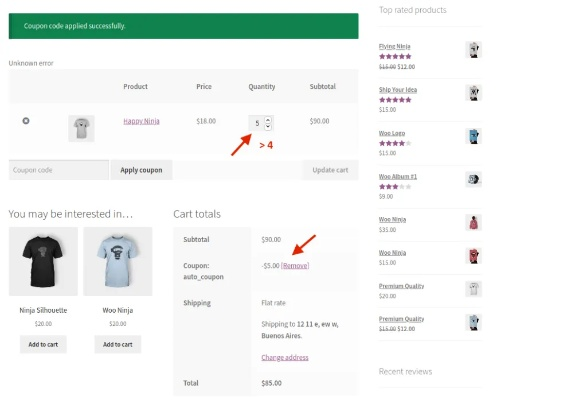
Task: Click the $15.00 Woo Ninja thumbnail
Action: (474, 256)
